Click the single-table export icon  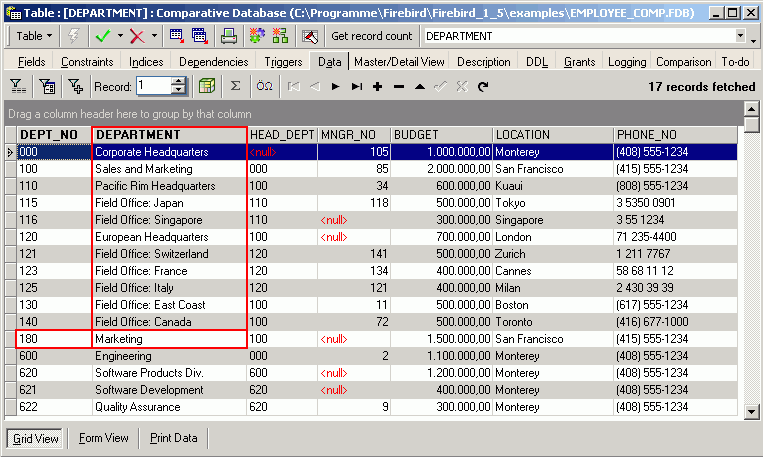point(176,36)
